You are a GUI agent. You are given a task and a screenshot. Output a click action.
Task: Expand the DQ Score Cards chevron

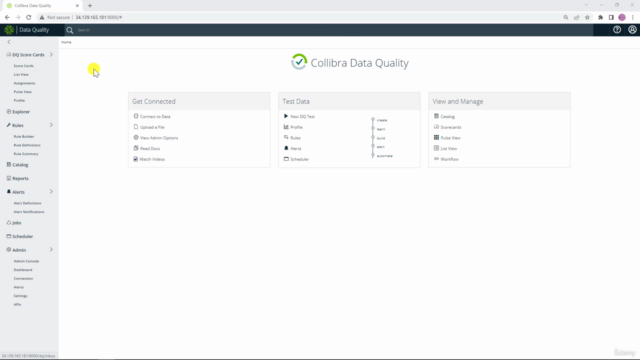pyautogui.click(x=51, y=54)
